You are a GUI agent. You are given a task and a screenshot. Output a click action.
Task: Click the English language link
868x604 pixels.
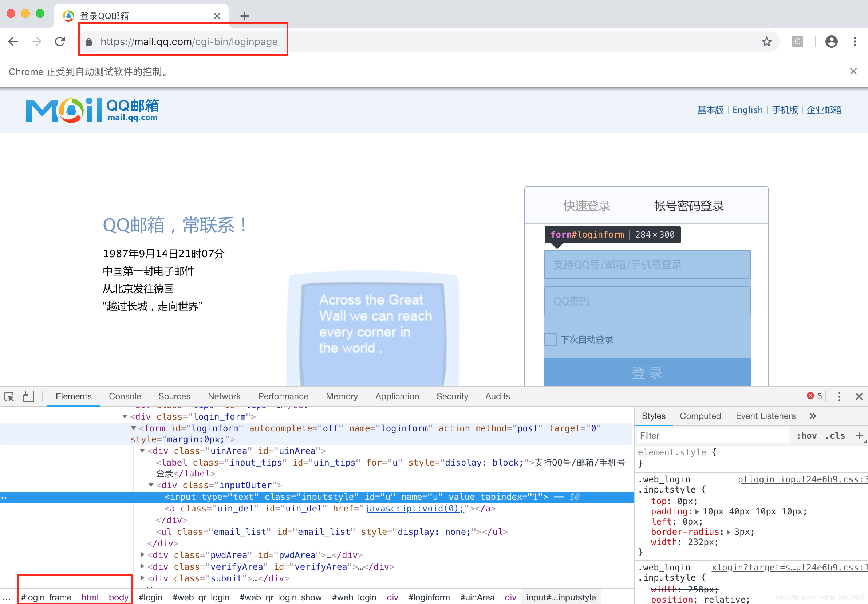pyautogui.click(x=747, y=110)
